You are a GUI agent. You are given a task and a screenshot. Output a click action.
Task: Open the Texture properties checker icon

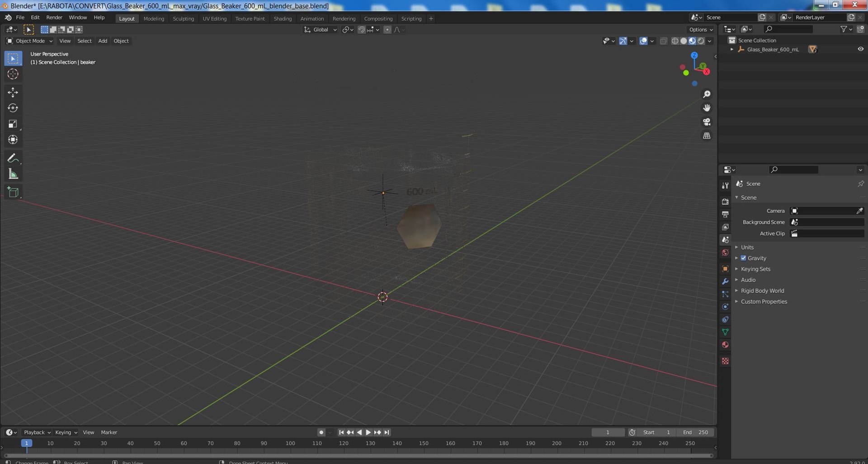tap(725, 361)
